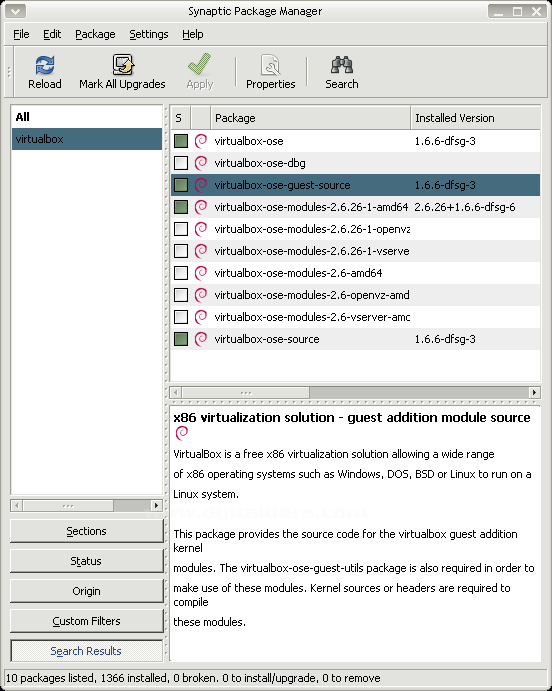
Task: Click Debian swirl icon for virtualbox-ose-source
Action: pos(201,339)
